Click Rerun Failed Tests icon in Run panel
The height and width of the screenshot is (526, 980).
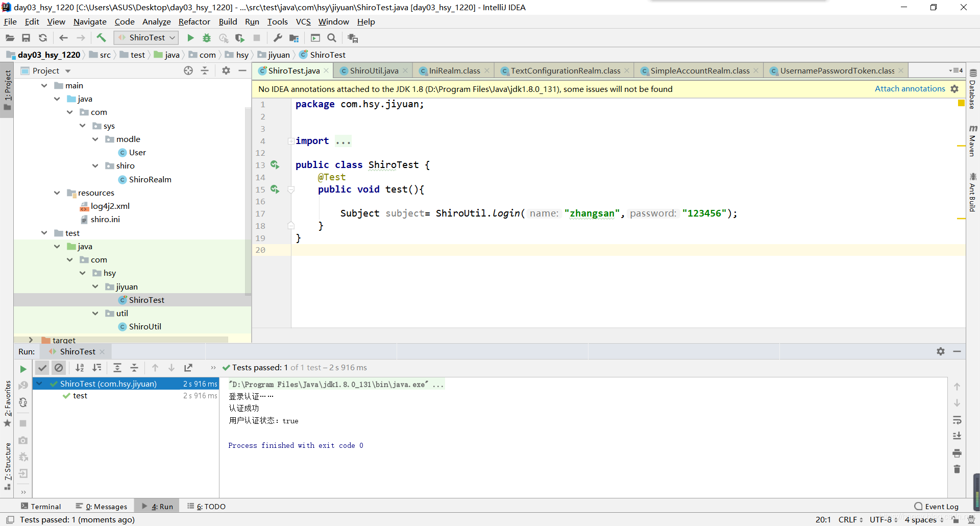23,385
